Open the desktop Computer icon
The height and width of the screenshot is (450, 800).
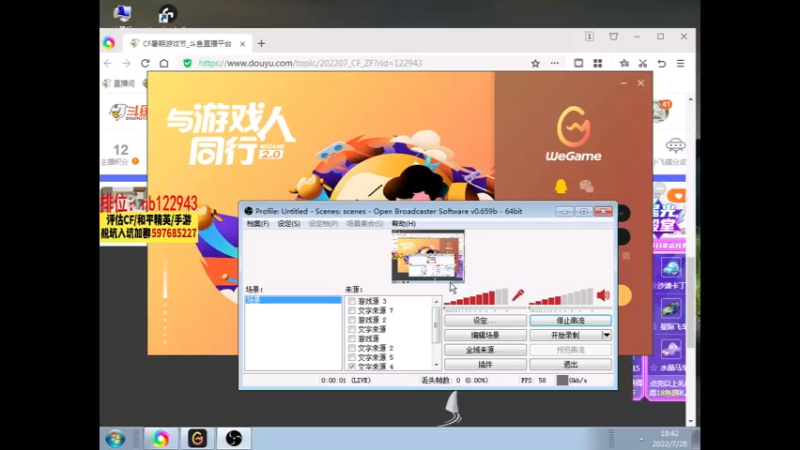pos(122,14)
